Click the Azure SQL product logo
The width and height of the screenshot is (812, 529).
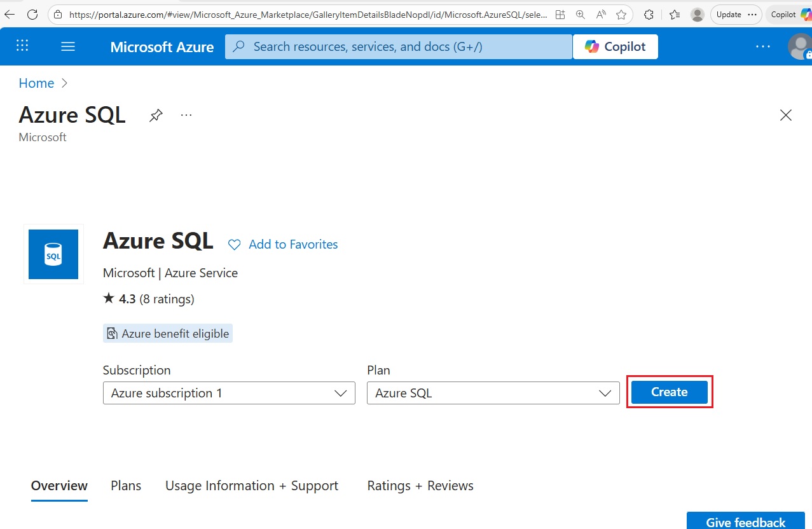click(53, 254)
